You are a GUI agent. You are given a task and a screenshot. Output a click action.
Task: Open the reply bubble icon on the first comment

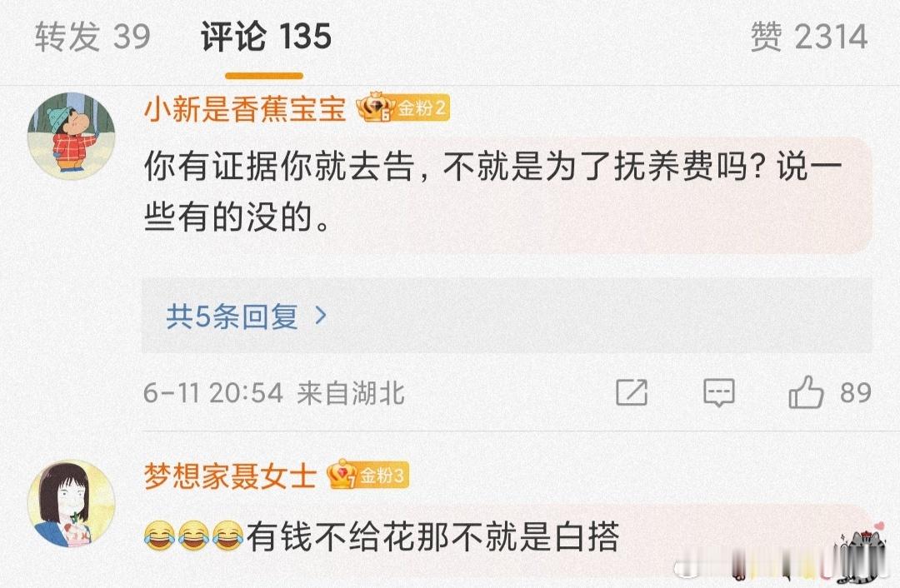(718, 393)
